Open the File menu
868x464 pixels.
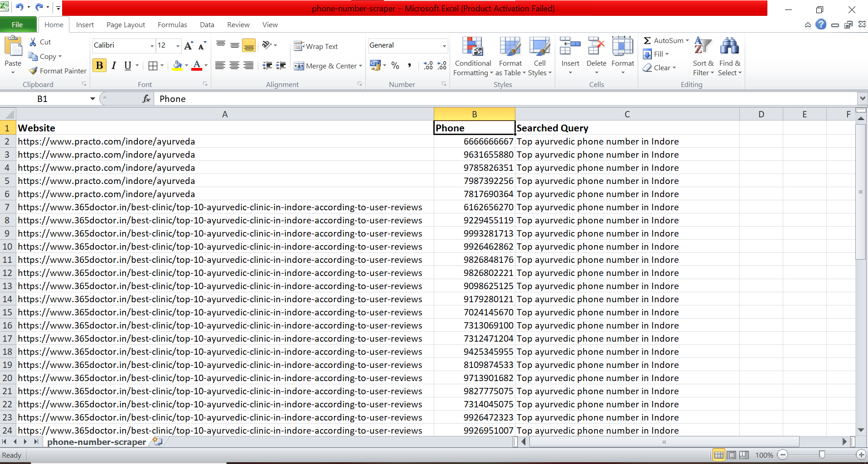18,24
